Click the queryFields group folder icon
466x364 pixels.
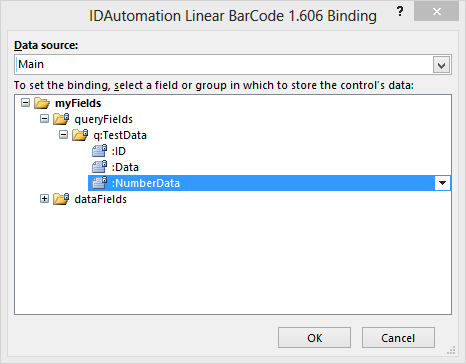pyautogui.click(x=61, y=119)
